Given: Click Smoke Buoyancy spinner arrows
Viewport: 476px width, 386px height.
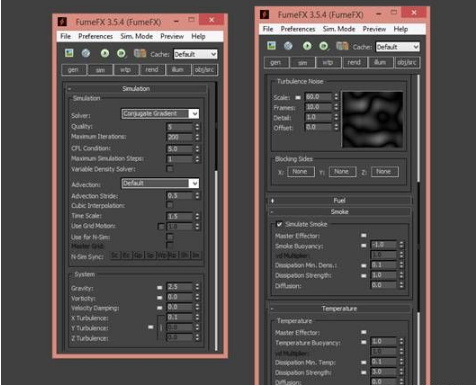Looking at the screenshot, I should pyautogui.click(x=401, y=245).
